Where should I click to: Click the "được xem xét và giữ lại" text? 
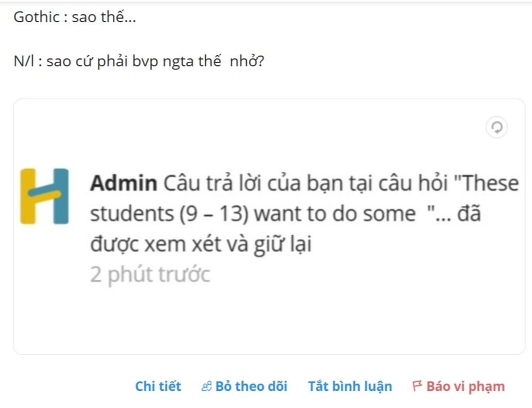click(x=201, y=244)
